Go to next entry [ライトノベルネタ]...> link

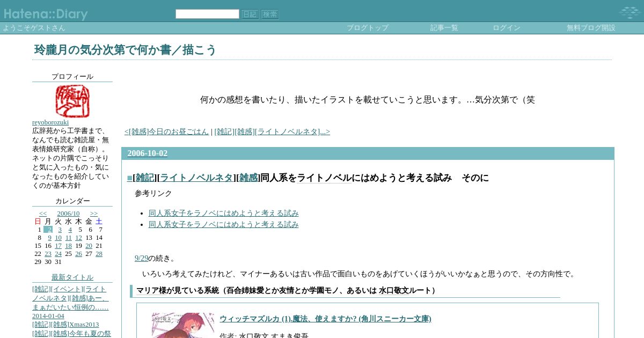click(x=272, y=131)
